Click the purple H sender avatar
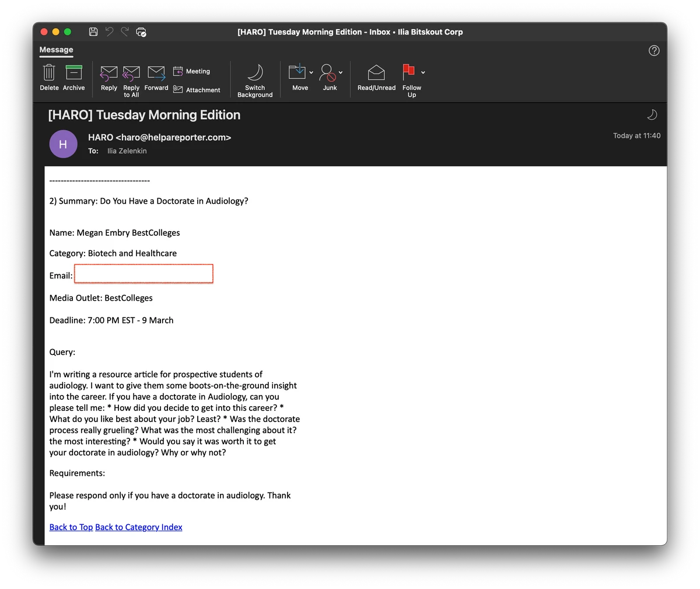The height and width of the screenshot is (589, 700). pos(63,144)
